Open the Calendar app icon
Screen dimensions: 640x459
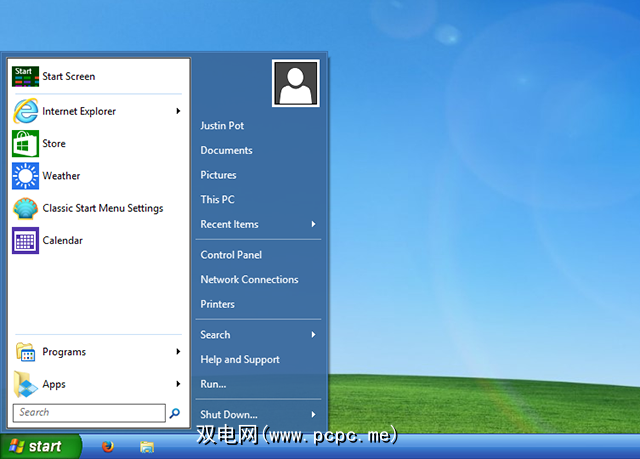click(x=25, y=240)
